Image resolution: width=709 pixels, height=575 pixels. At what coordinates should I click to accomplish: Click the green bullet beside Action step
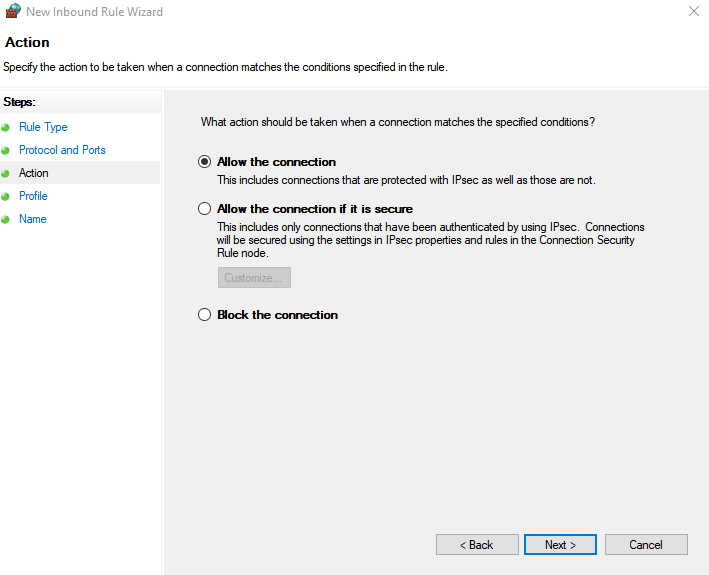[x=5, y=174]
